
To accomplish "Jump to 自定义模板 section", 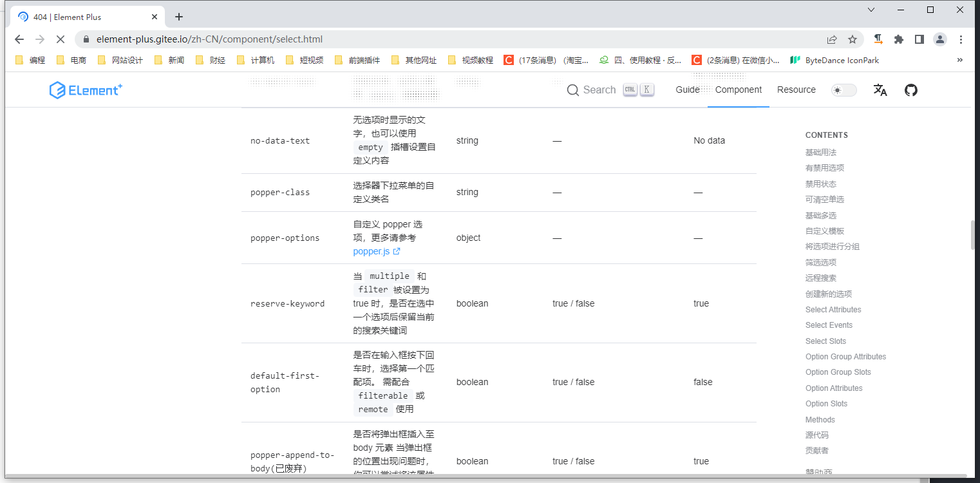I will 825,231.
